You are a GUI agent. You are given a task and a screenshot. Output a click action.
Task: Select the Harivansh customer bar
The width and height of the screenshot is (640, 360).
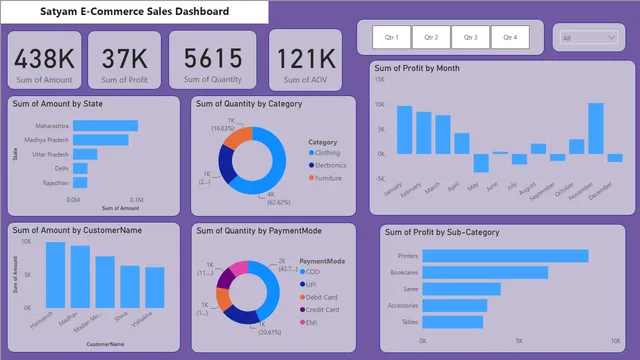pyautogui.click(x=56, y=275)
